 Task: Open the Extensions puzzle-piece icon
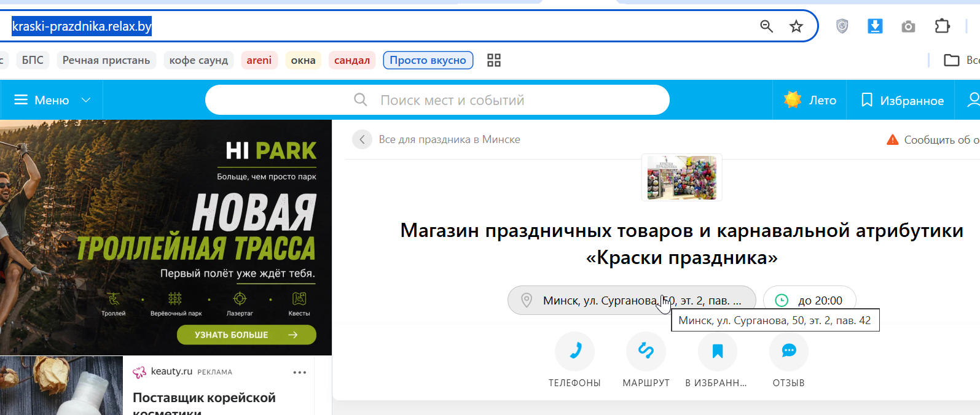(x=942, y=26)
